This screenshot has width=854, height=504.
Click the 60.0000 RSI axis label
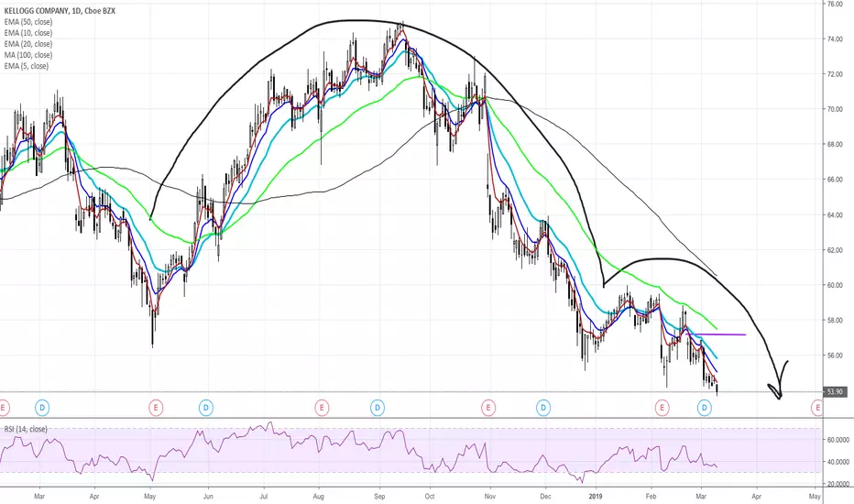(x=838, y=440)
